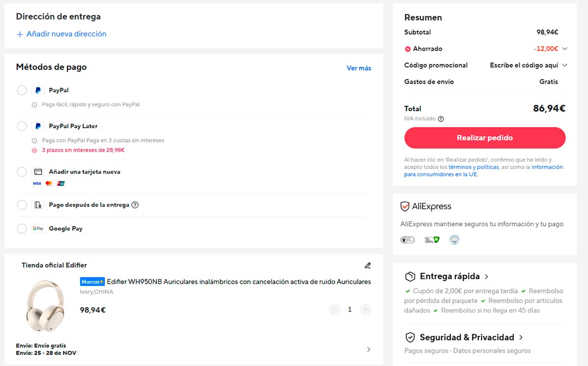Open shipping options arrow below the product

pyautogui.click(x=368, y=349)
